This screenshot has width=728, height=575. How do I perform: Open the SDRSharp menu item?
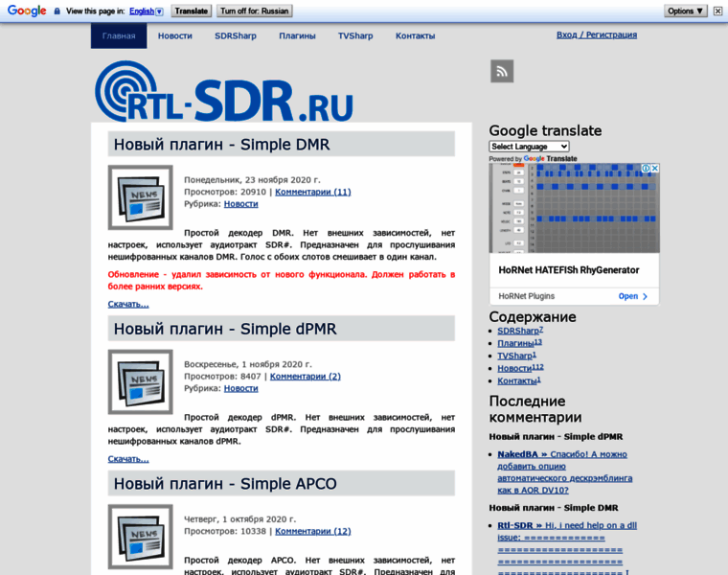click(236, 35)
